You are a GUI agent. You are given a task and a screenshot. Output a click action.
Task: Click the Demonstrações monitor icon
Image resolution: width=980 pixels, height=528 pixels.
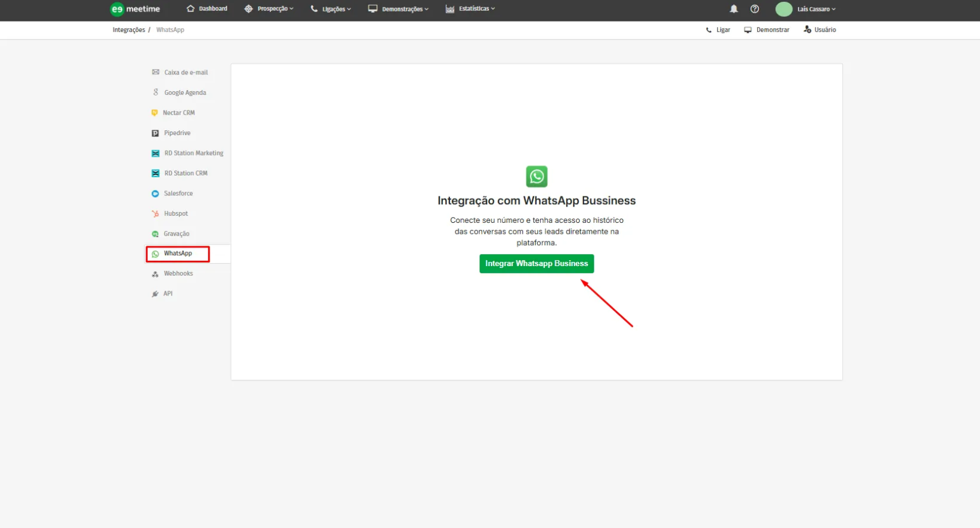(373, 8)
